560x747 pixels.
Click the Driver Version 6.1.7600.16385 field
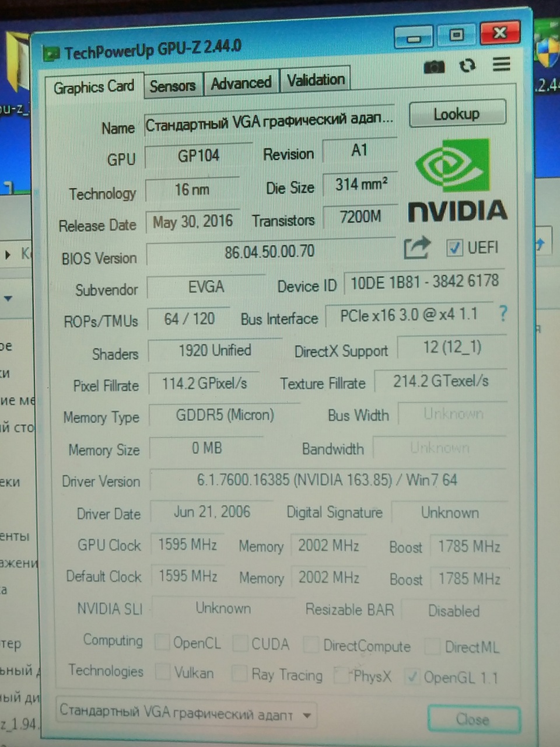tap(328, 480)
